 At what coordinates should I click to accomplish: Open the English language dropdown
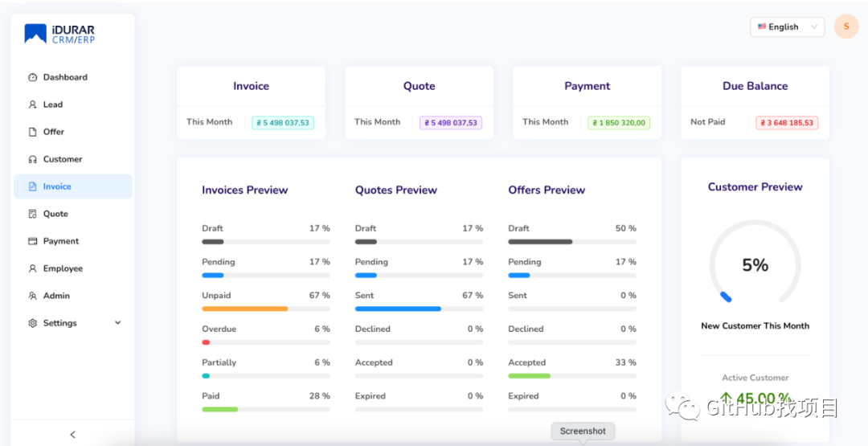click(787, 27)
